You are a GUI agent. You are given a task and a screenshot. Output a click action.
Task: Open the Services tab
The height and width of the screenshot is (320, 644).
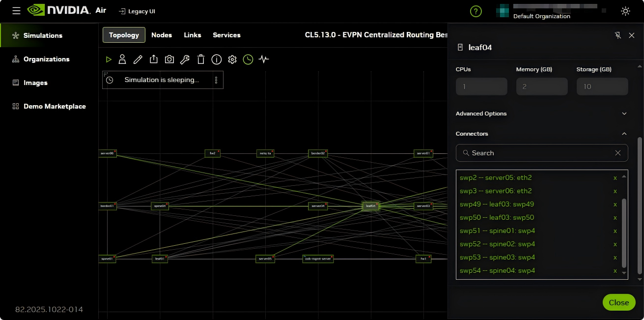coord(226,35)
